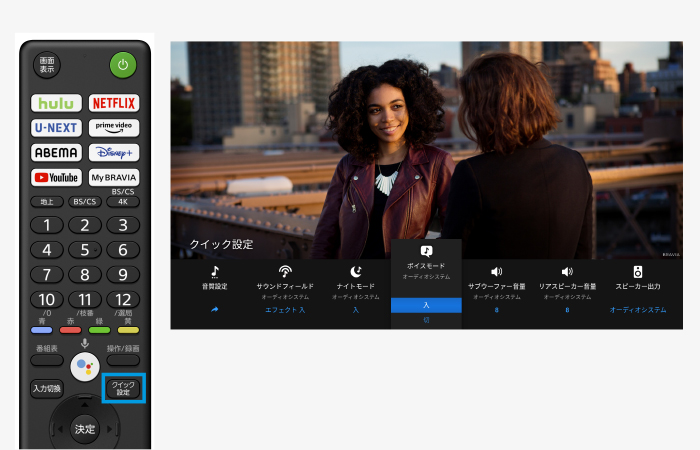Viewport: 700px width, 450px height.
Task: Open 音質設定 via the arrow shortcut
Action: tap(214, 310)
